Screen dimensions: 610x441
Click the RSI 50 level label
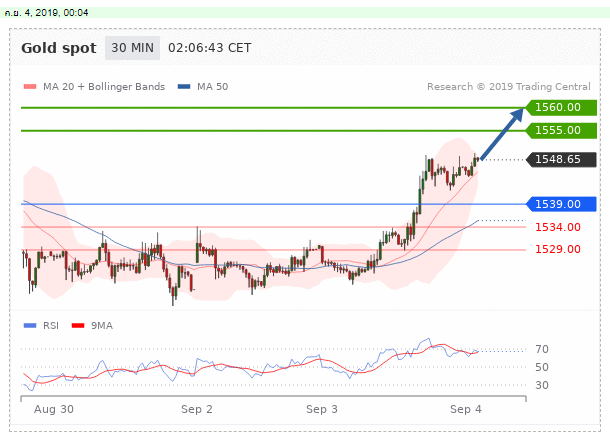pyautogui.click(x=542, y=367)
